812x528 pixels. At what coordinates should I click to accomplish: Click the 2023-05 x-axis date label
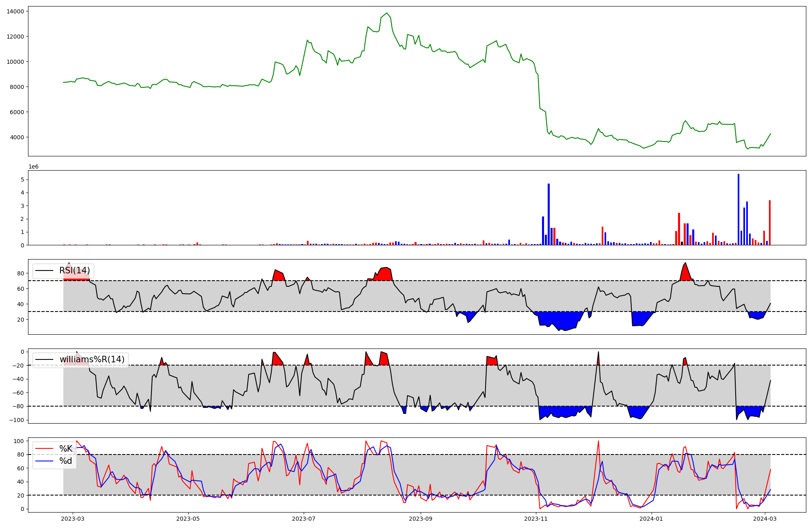point(188,519)
